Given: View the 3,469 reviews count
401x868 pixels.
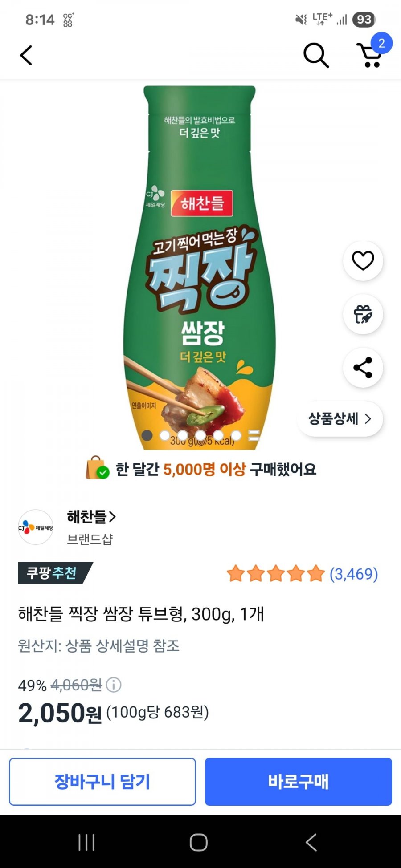Looking at the screenshot, I should (x=354, y=574).
